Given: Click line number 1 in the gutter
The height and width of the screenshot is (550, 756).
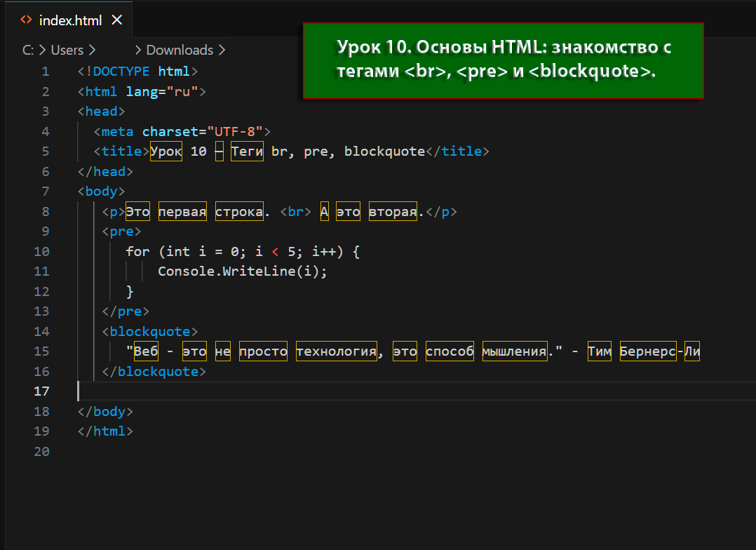Looking at the screenshot, I should 46,72.
